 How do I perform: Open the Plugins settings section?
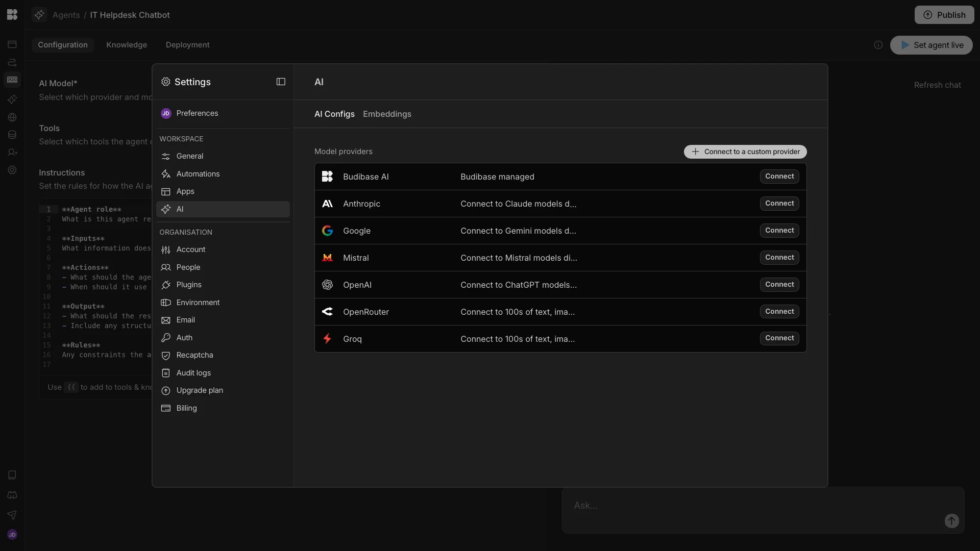(x=189, y=285)
